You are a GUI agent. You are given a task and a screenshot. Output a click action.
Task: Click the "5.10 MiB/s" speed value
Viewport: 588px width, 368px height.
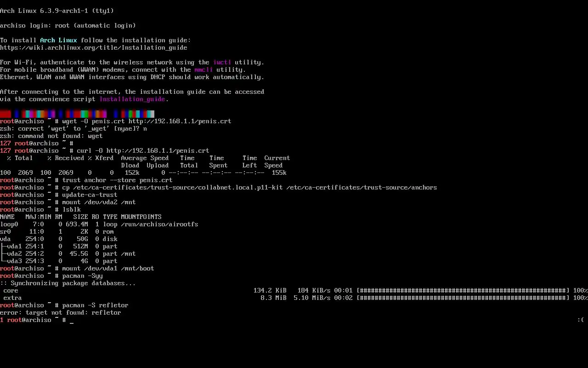(312, 298)
